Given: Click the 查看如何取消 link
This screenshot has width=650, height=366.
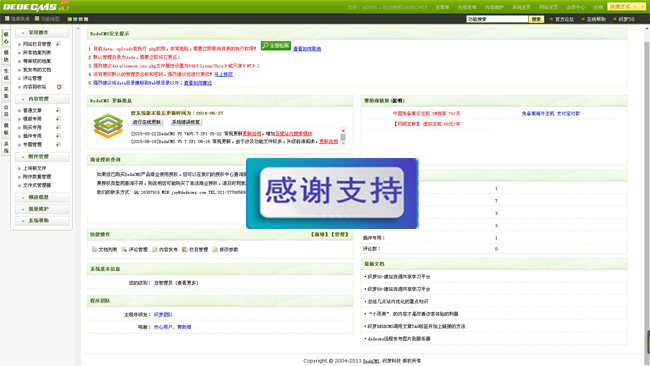Looking at the screenshot, I should (x=307, y=48).
